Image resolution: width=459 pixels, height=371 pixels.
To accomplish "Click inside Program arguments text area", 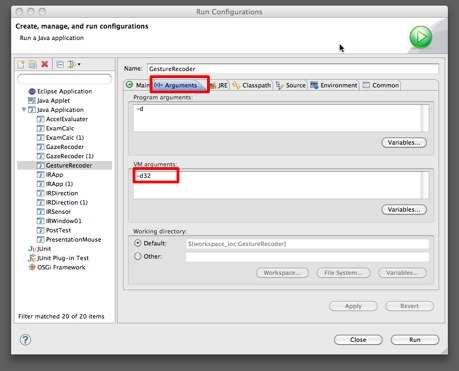I will tap(277, 118).
